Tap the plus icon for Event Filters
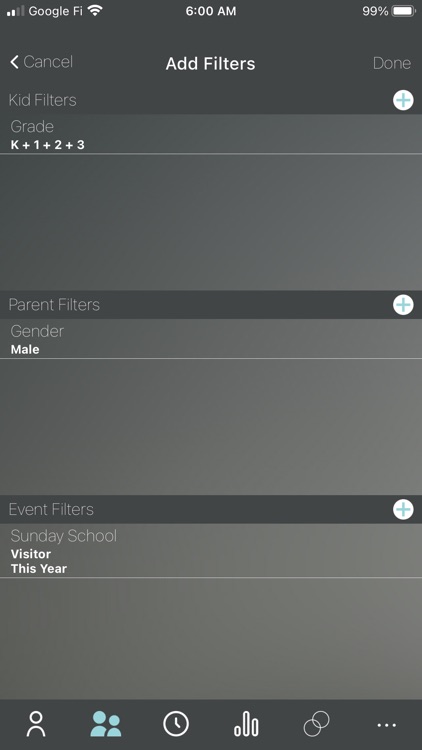 coord(403,509)
